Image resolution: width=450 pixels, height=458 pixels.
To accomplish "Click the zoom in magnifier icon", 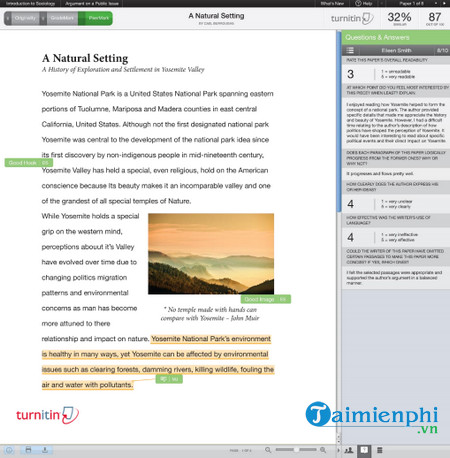I will tap(323, 450).
